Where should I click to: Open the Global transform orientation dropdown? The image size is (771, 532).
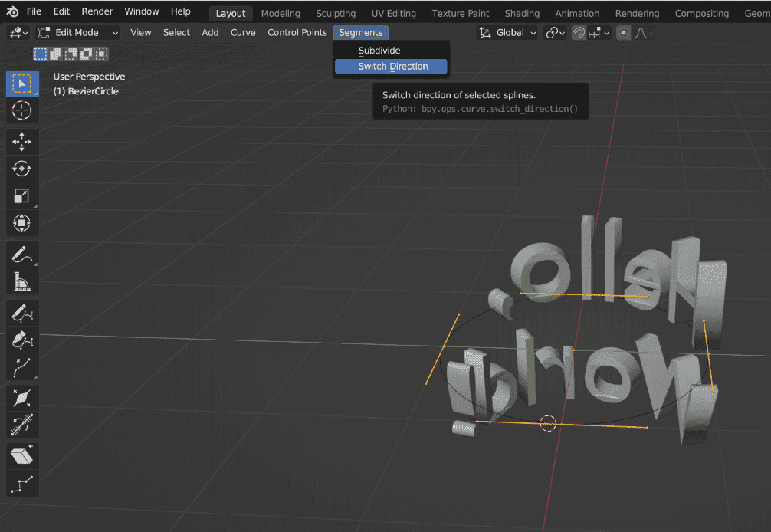[507, 33]
